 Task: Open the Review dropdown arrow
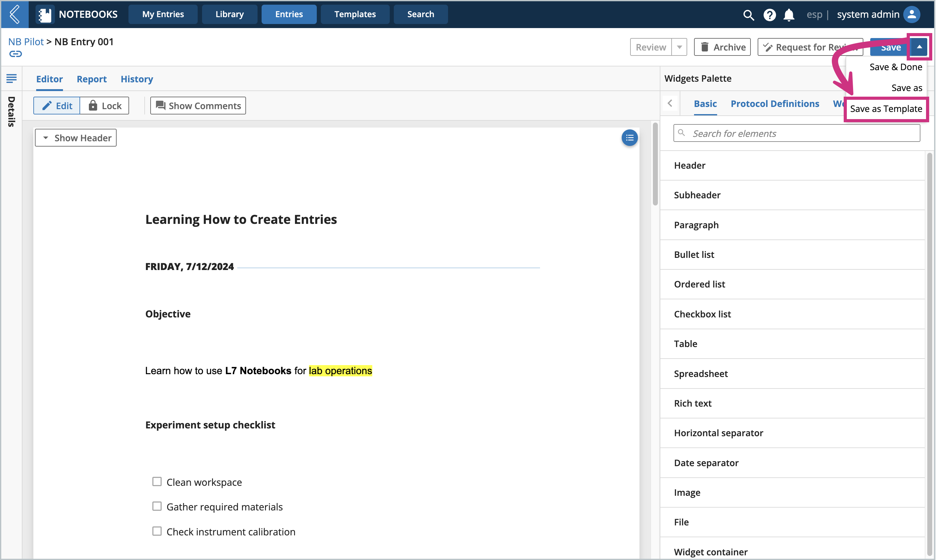(x=679, y=47)
